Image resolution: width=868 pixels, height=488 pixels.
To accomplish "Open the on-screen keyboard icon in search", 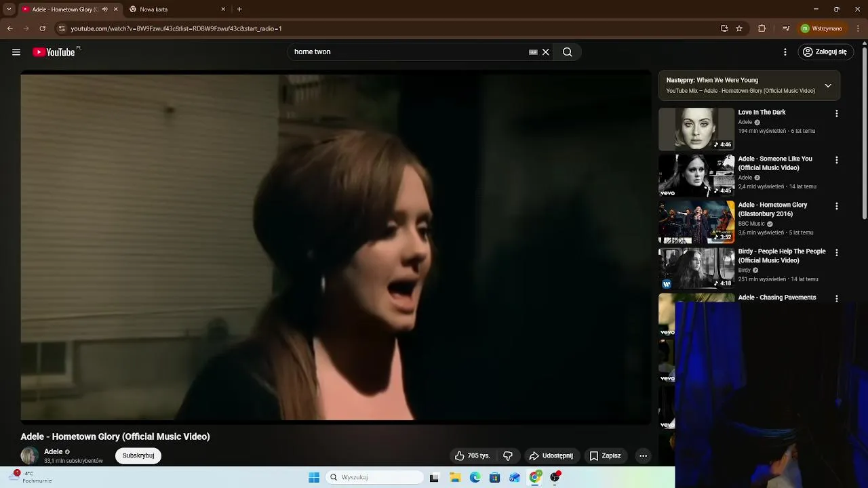I will [533, 52].
